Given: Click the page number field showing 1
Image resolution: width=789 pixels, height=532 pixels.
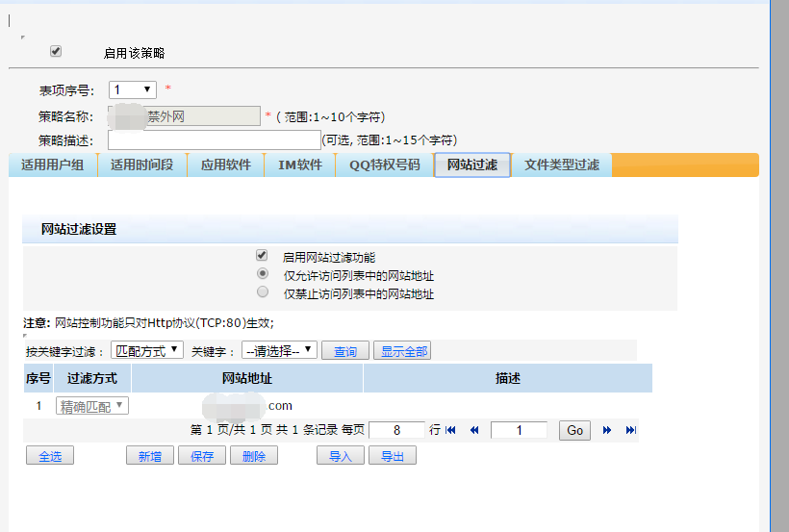Looking at the screenshot, I should point(519,430).
